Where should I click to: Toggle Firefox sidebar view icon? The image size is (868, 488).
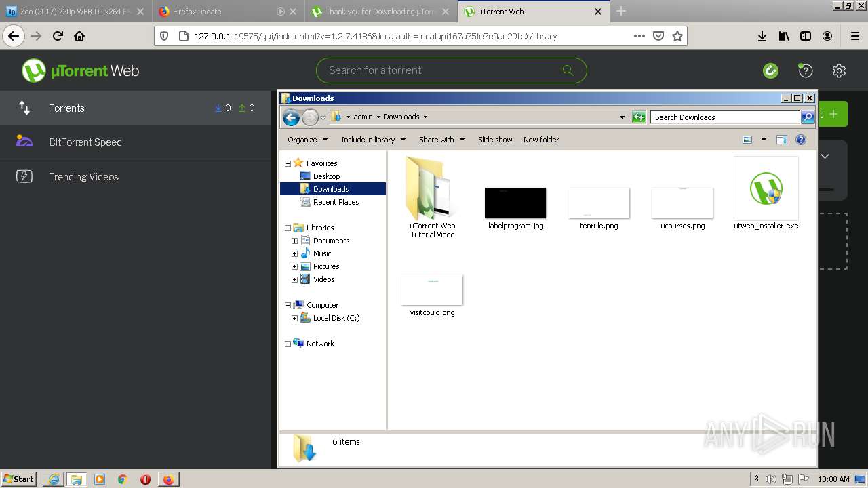point(806,36)
